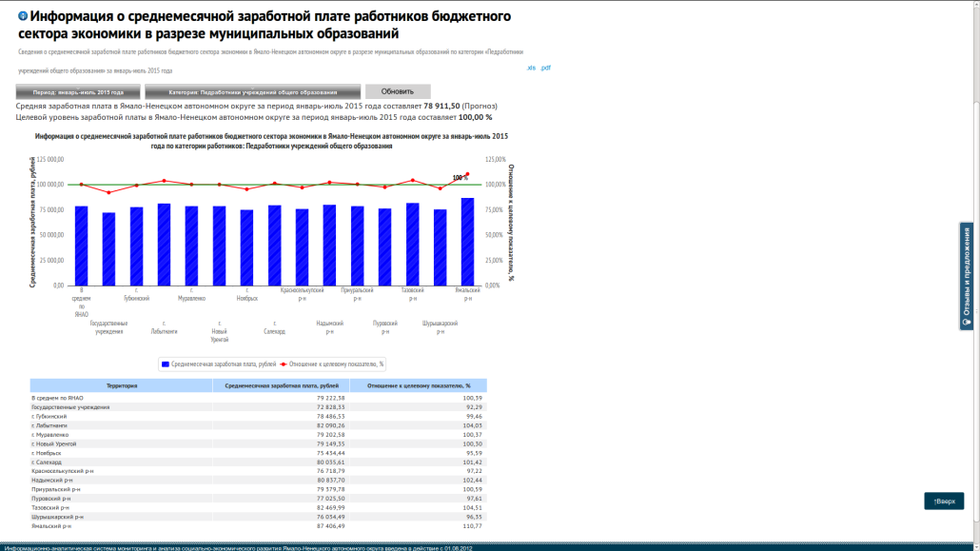Click the Вверх button
This screenshot has height=551, width=980.
point(944,501)
